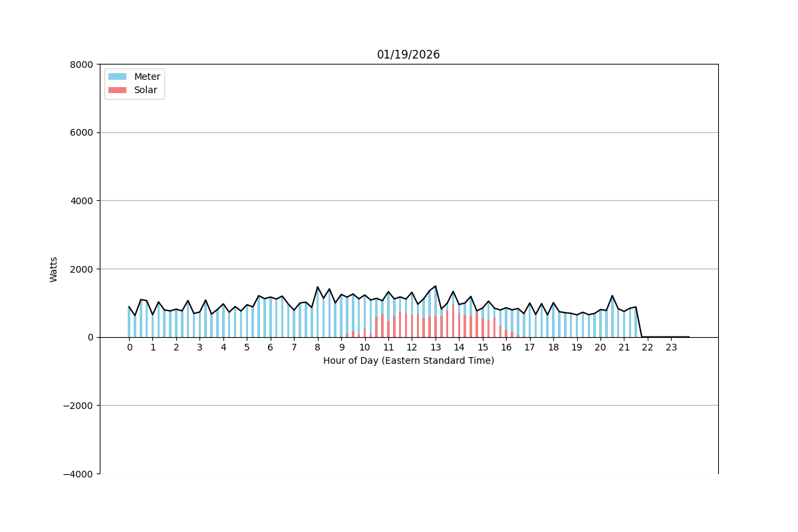Viewport: 798px width, 532px height.
Task: Select the Meter legend label
Action: pyautogui.click(x=147, y=76)
